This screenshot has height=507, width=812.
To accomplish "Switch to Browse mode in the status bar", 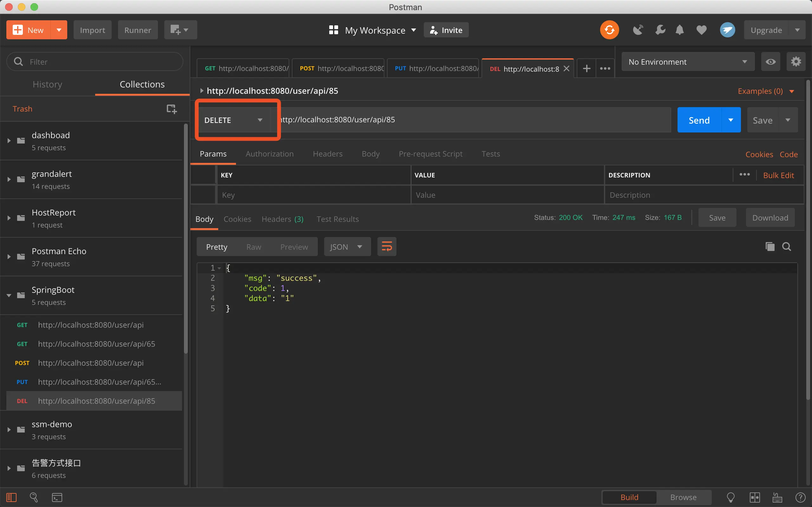I will tap(683, 497).
